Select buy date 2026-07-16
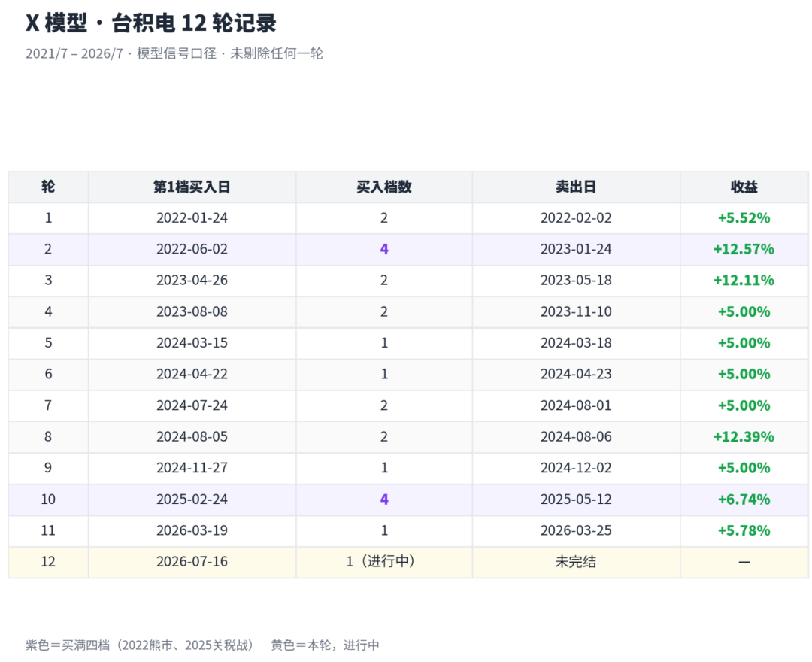812x662 pixels. (192, 561)
